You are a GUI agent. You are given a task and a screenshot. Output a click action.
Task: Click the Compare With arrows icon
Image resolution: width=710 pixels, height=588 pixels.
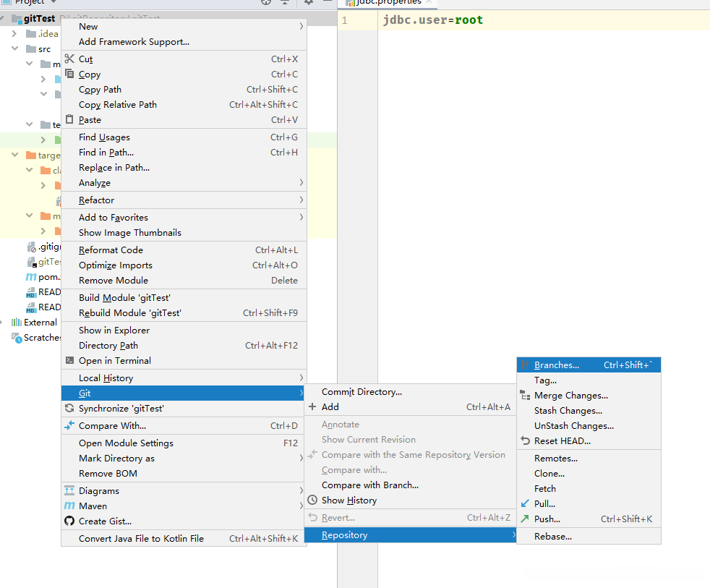[x=69, y=425]
